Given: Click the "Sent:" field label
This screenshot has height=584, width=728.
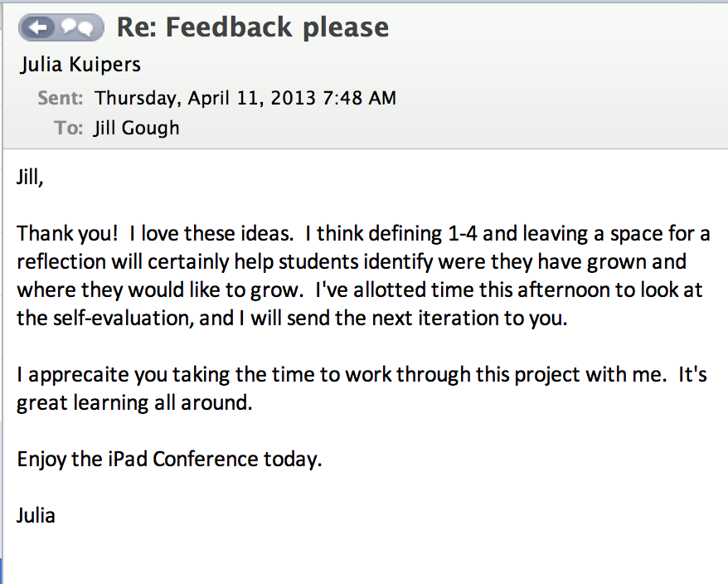Looking at the screenshot, I should click(61, 98).
